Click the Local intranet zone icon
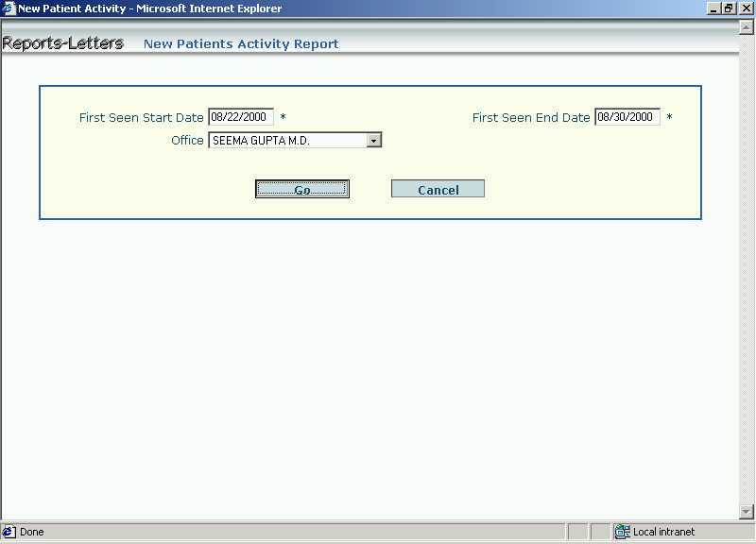The height and width of the screenshot is (544, 756). point(622,532)
